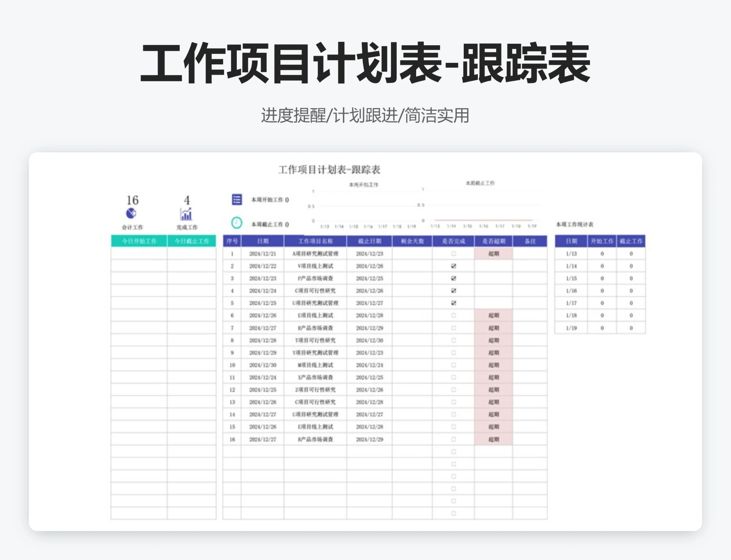Click the pie chart icon above 合计工作
731x560 pixels.
click(131, 214)
